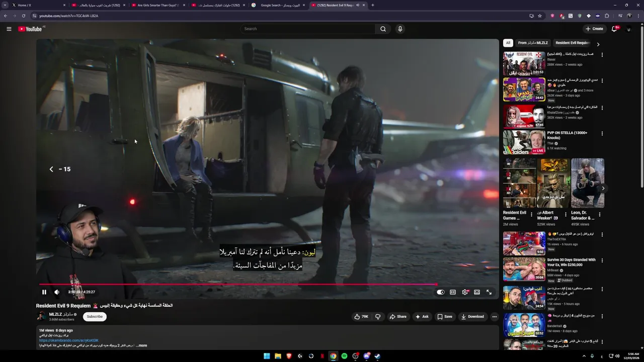Select the From MLZLZ filter chip
This screenshot has height=362, width=644.
[533, 43]
